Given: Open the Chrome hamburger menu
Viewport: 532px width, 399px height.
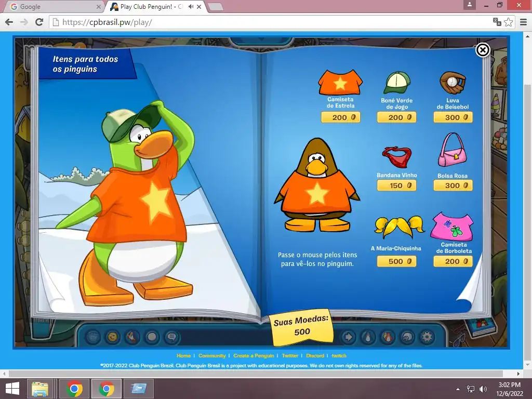Looking at the screenshot, I should [523, 22].
